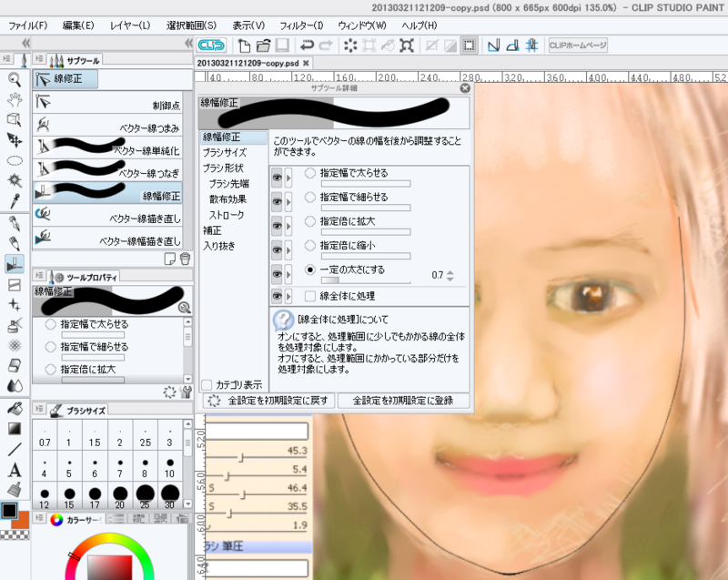Select the Pen tool in toolbox
Screen dimensions: 728x580
(15, 223)
